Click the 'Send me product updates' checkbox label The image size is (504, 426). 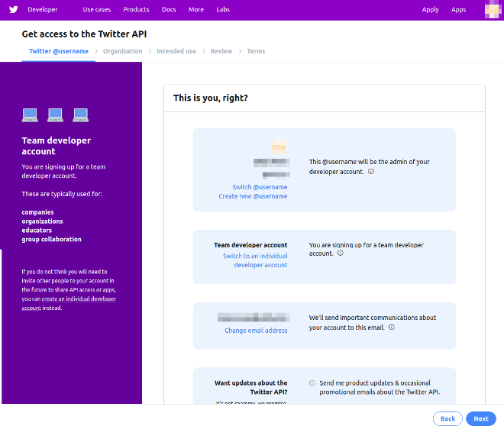(x=380, y=388)
